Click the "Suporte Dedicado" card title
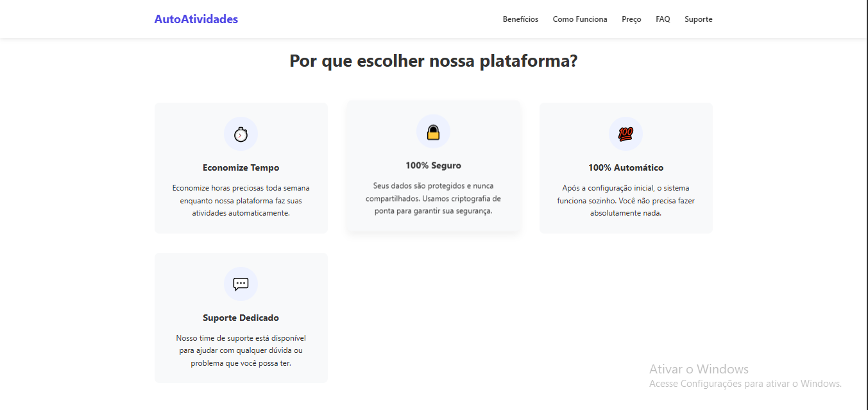Image resolution: width=868 pixels, height=410 pixels. 241,318
